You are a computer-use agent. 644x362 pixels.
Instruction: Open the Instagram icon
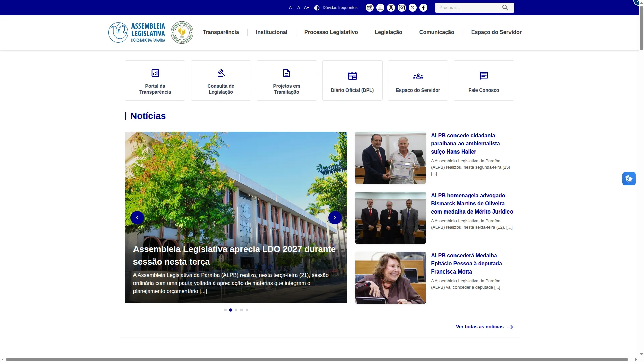click(402, 8)
